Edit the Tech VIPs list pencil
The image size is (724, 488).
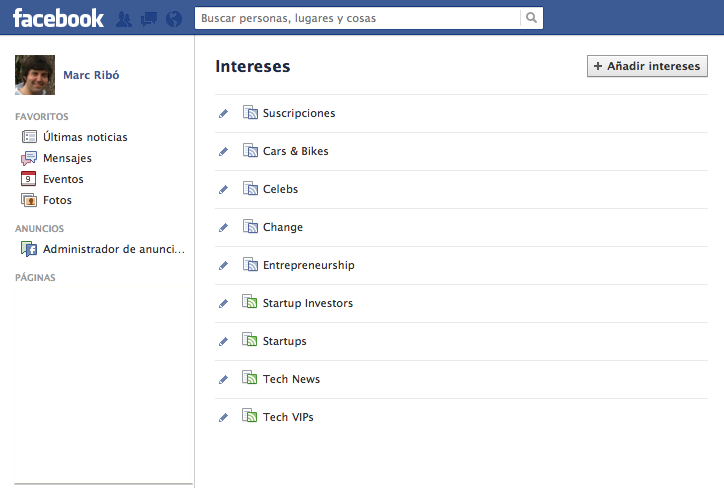tap(223, 417)
